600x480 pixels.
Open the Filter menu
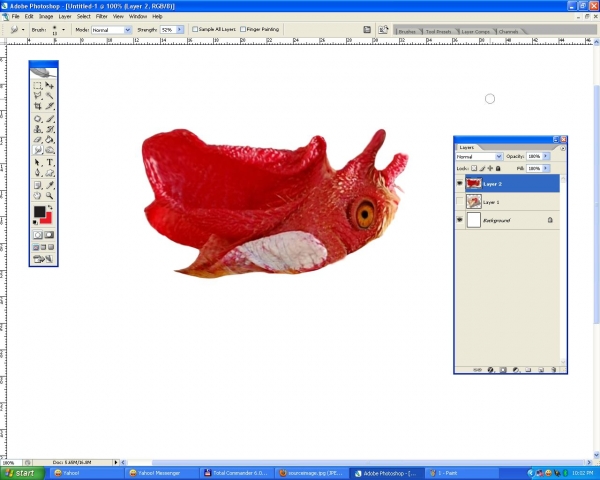(101, 16)
